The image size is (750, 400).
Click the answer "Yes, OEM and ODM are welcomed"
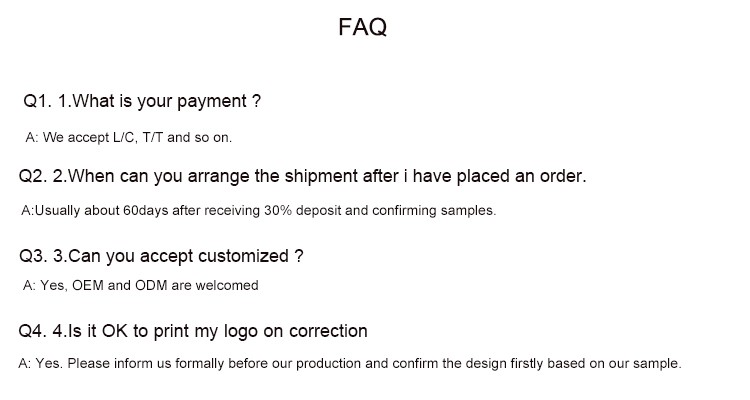click(x=140, y=285)
